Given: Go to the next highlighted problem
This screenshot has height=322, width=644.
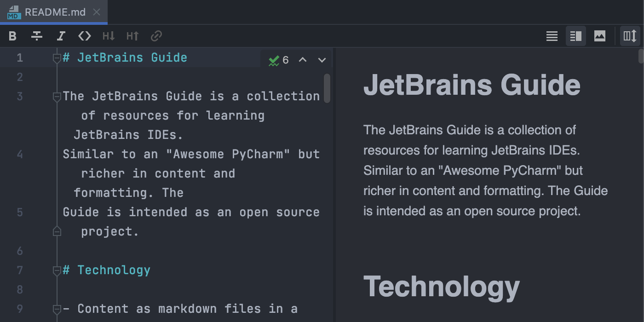Looking at the screenshot, I should tap(322, 60).
